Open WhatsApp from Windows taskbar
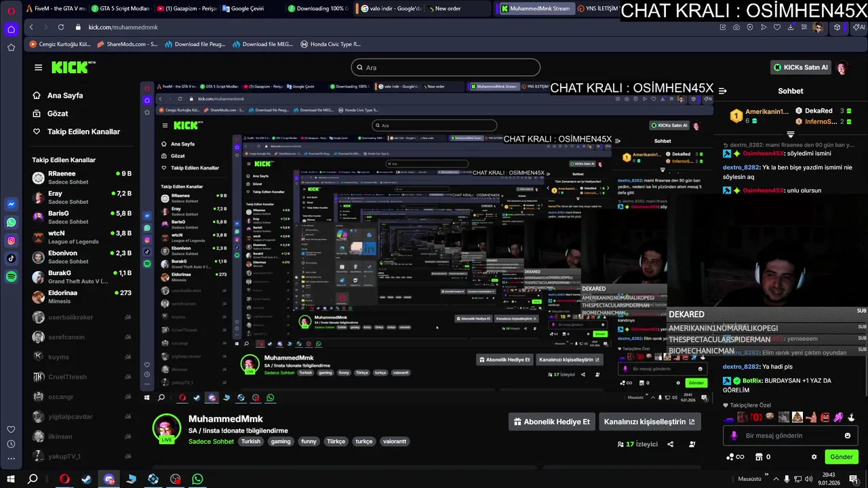 coord(197,479)
